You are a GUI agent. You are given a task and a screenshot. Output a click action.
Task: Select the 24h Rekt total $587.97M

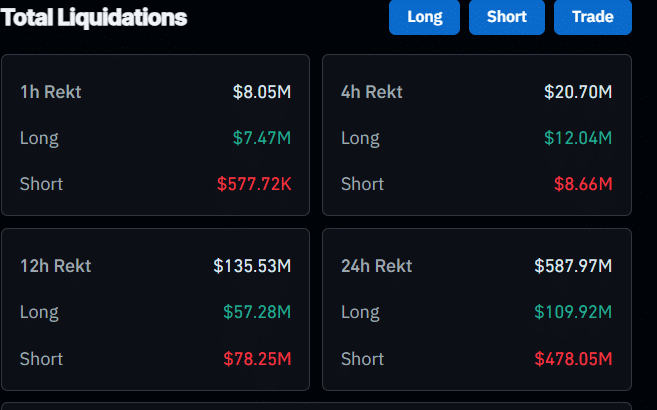coord(573,266)
